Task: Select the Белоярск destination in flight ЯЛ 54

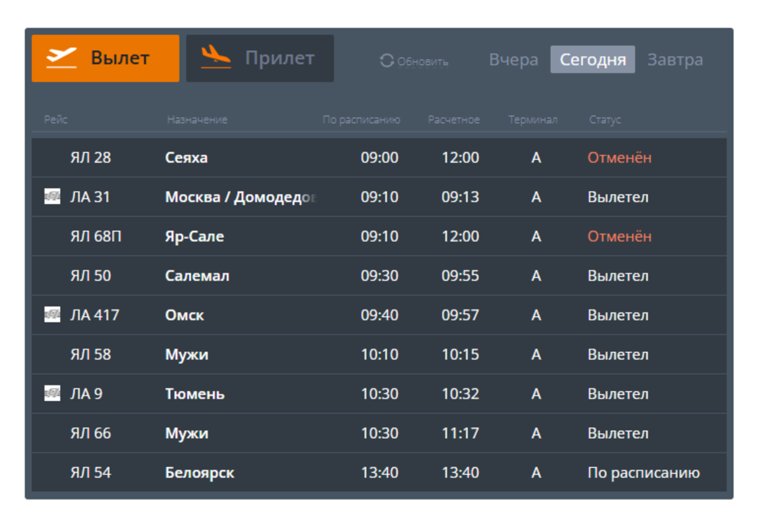Action: pos(199,473)
